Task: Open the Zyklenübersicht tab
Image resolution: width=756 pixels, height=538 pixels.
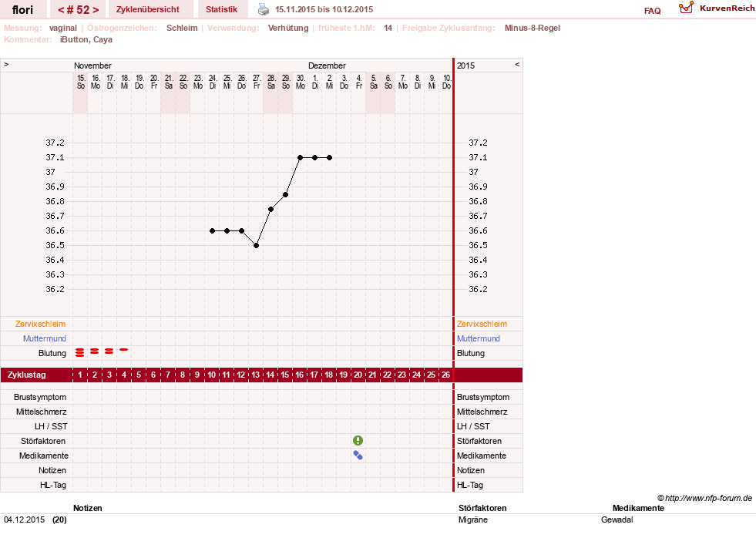Action: pos(147,9)
